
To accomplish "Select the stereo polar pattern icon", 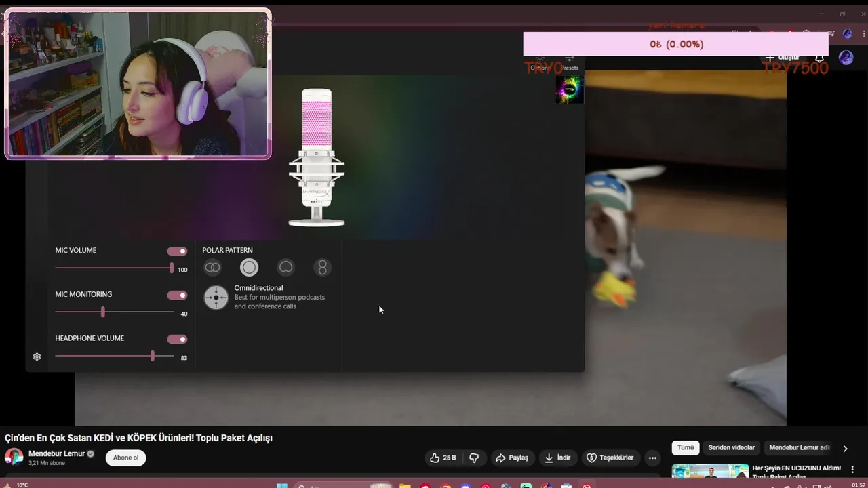I will (x=212, y=268).
